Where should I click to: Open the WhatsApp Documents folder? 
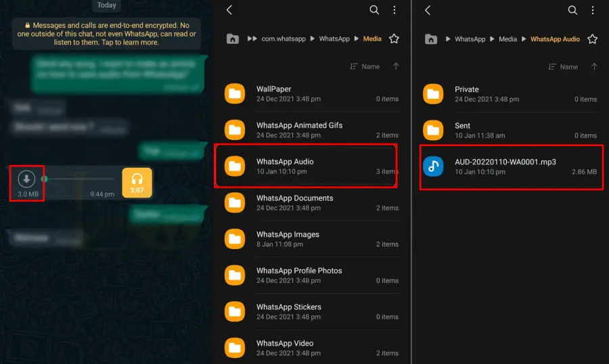click(x=312, y=202)
